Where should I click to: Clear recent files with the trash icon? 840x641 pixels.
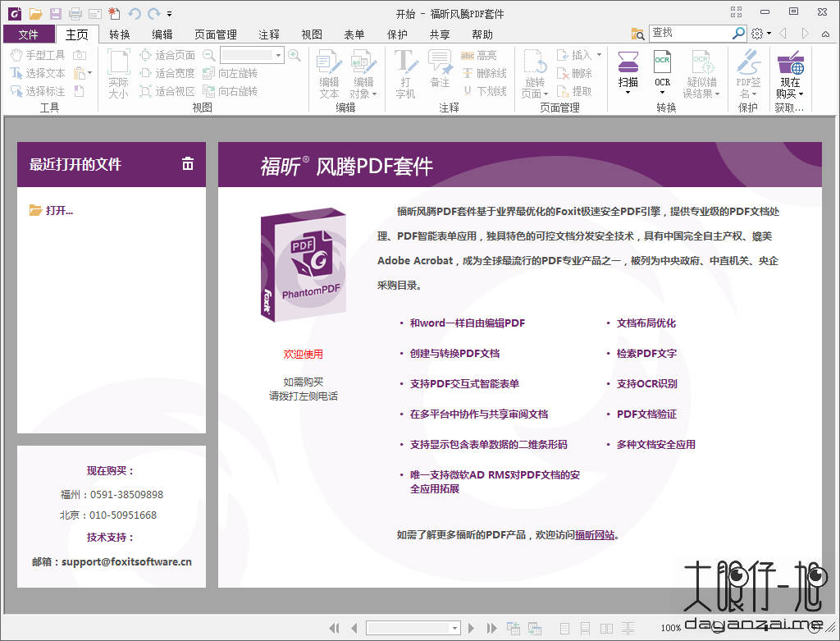pos(188,163)
